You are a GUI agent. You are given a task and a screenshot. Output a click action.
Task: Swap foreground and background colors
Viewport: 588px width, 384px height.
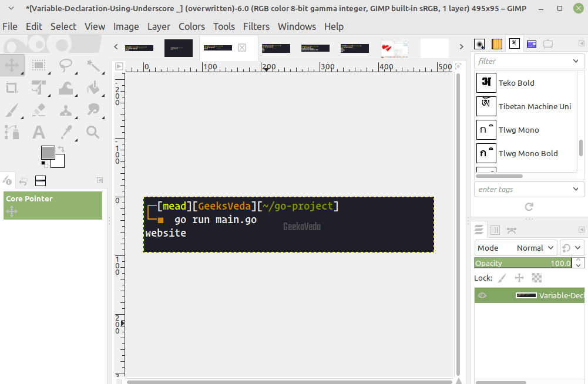pyautogui.click(x=61, y=149)
